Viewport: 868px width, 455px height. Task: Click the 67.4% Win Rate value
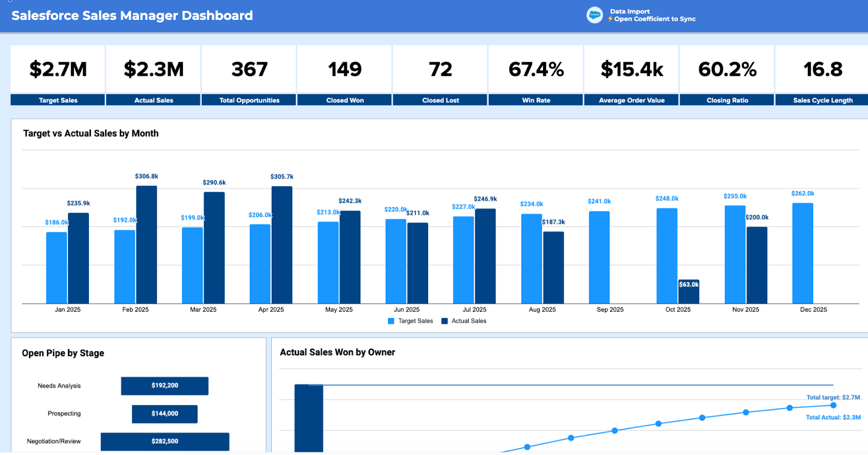pyautogui.click(x=536, y=69)
